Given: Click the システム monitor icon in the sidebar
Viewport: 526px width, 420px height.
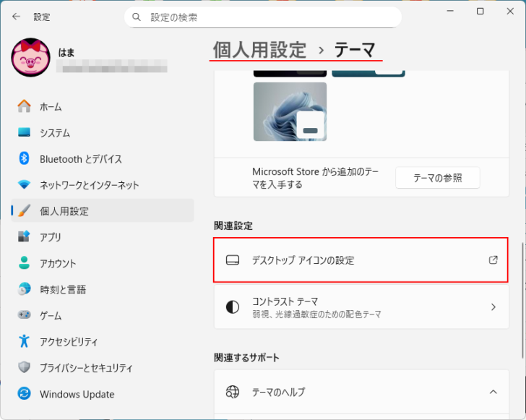Looking at the screenshot, I should [24, 132].
